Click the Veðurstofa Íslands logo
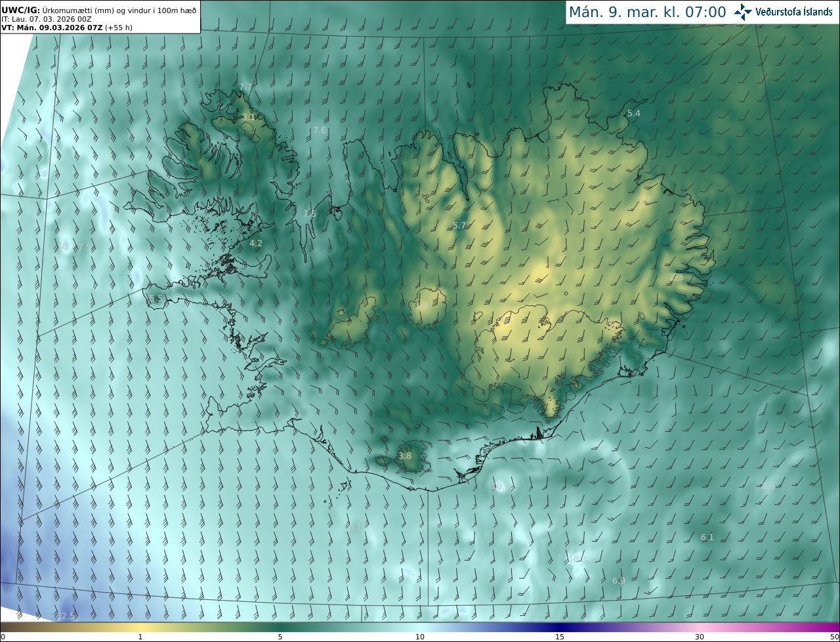840x642 pixels. point(783,12)
